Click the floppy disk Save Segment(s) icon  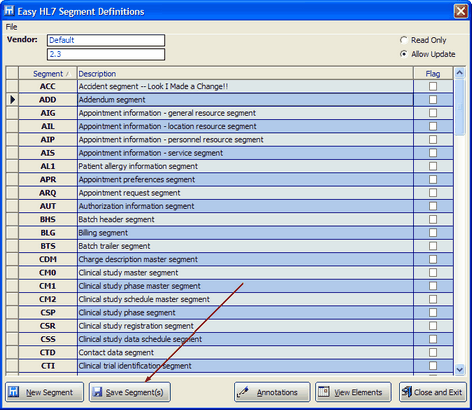coord(98,392)
